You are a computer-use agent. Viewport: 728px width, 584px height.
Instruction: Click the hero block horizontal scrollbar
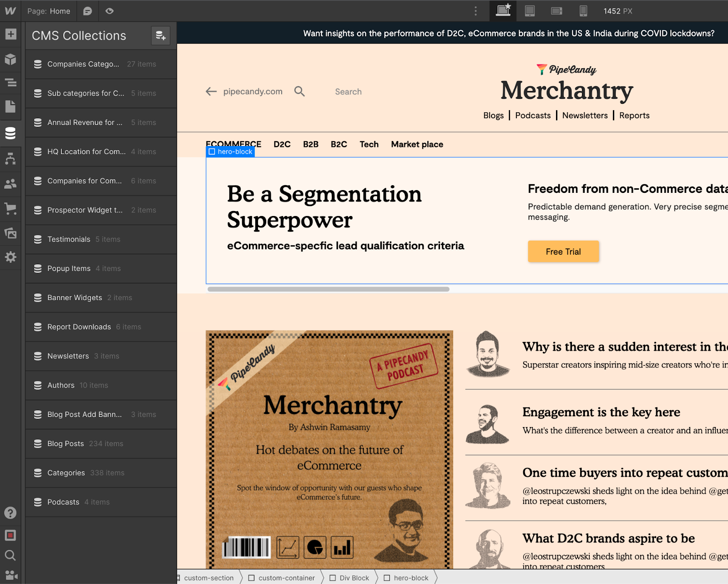328,289
